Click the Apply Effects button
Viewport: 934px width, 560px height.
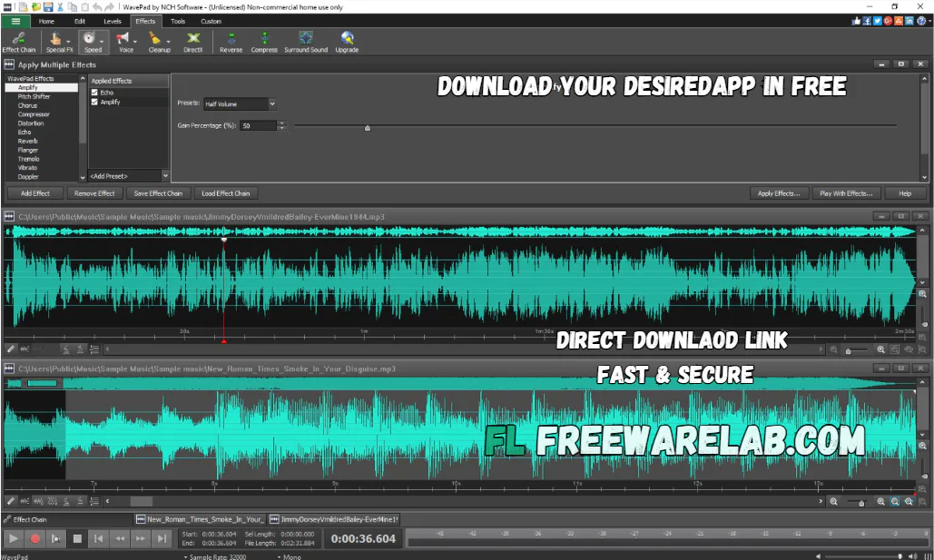click(x=779, y=193)
